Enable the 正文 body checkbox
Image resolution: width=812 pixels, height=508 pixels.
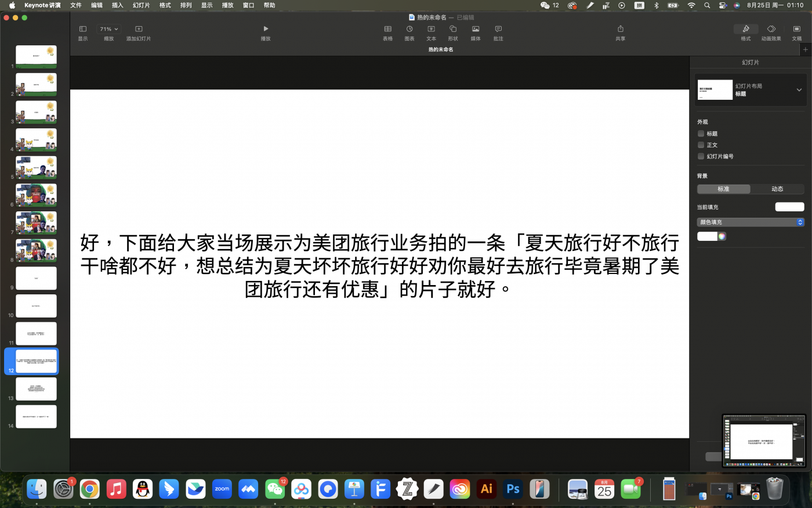tap(701, 145)
